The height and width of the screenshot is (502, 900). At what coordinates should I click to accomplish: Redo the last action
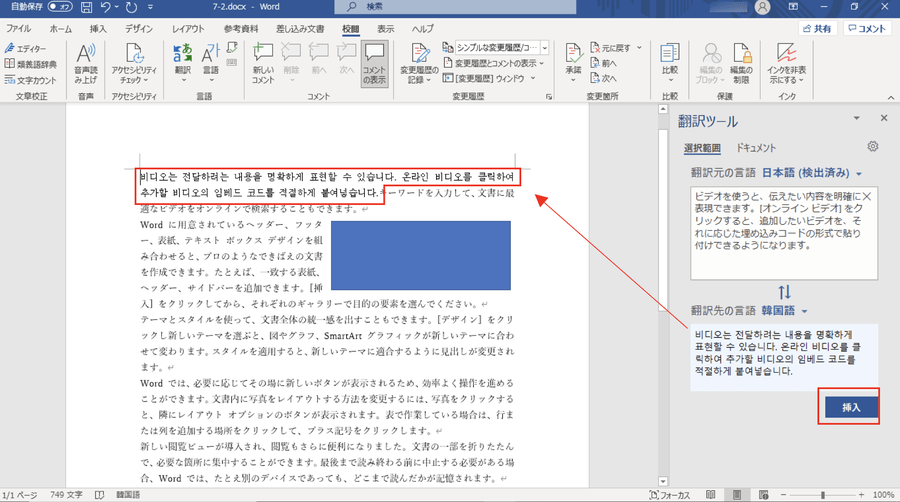pos(131,7)
